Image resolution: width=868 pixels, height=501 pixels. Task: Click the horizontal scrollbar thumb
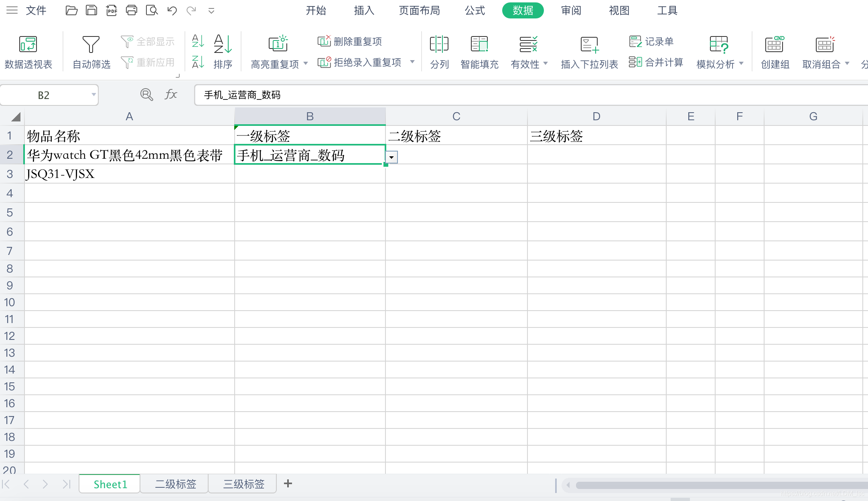coord(722,485)
